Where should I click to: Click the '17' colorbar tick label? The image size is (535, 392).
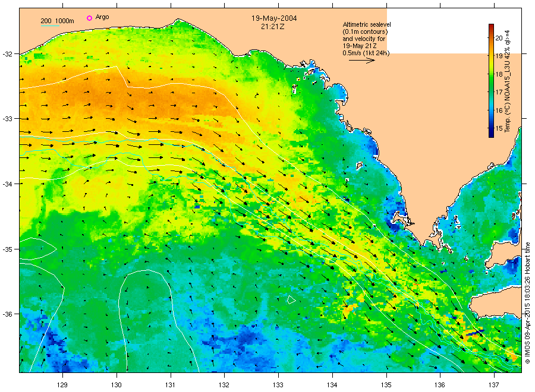499,92
